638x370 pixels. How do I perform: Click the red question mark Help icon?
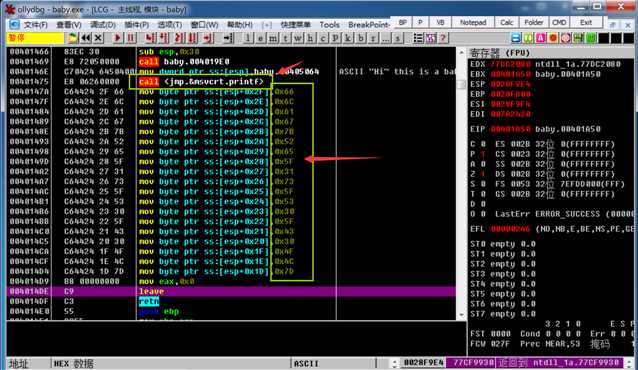(x=443, y=38)
